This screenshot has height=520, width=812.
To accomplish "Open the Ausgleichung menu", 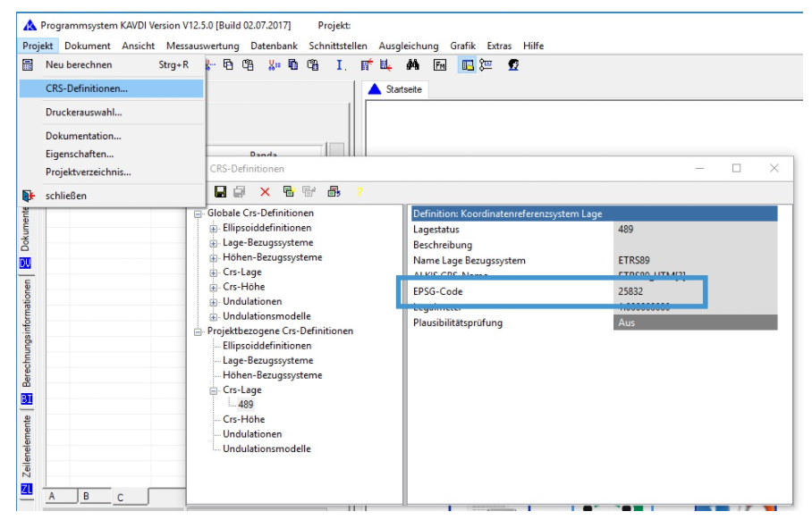I will click(x=409, y=46).
